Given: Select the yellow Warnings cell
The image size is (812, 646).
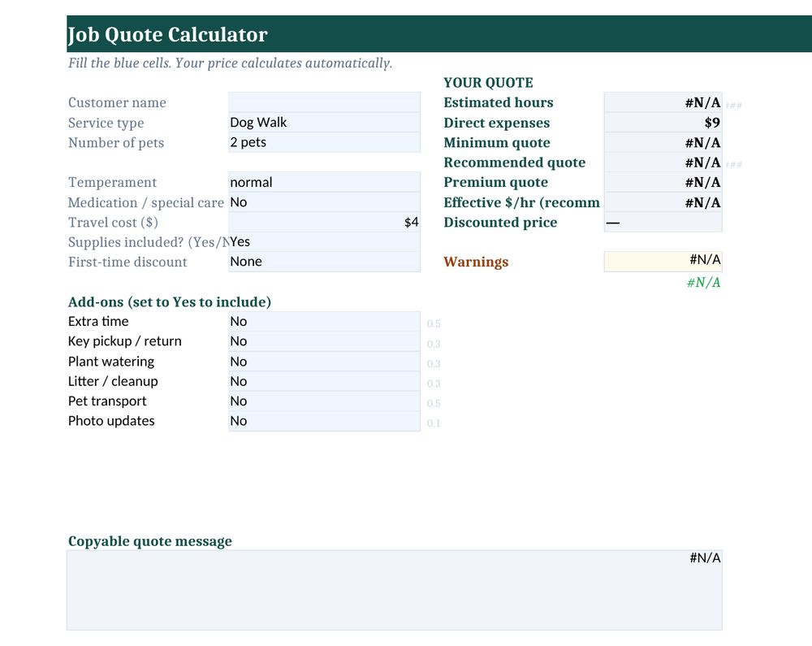Looking at the screenshot, I should click(x=663, y=261).
